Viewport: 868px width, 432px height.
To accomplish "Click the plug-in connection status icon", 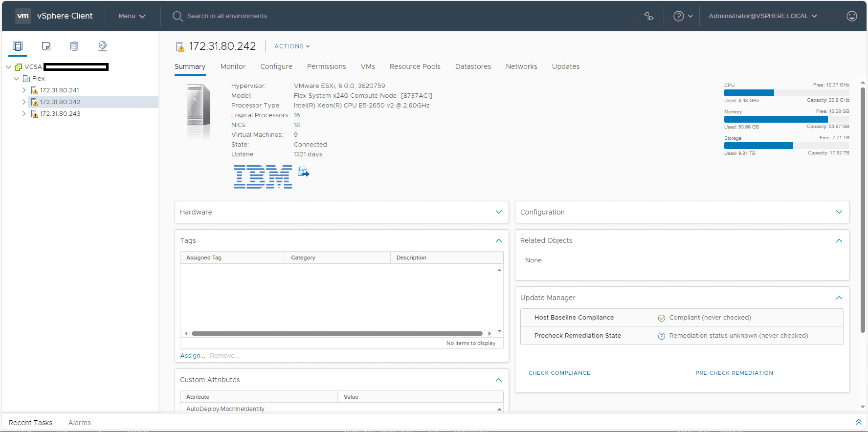I will 649,16.
